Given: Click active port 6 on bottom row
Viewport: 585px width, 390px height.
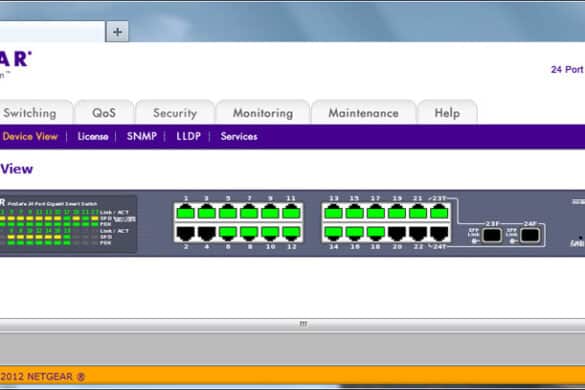Looking at the screenshot, I should [x=228, y=233].
